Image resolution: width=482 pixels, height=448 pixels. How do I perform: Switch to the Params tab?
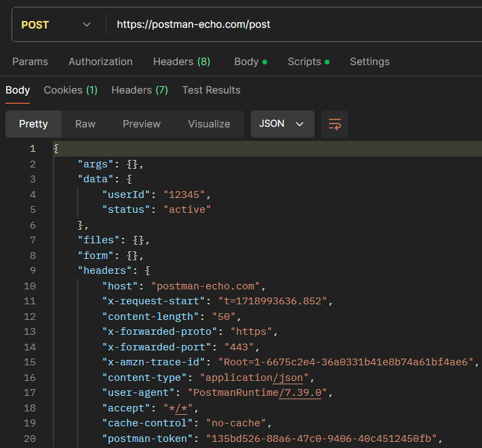point(30,62)
